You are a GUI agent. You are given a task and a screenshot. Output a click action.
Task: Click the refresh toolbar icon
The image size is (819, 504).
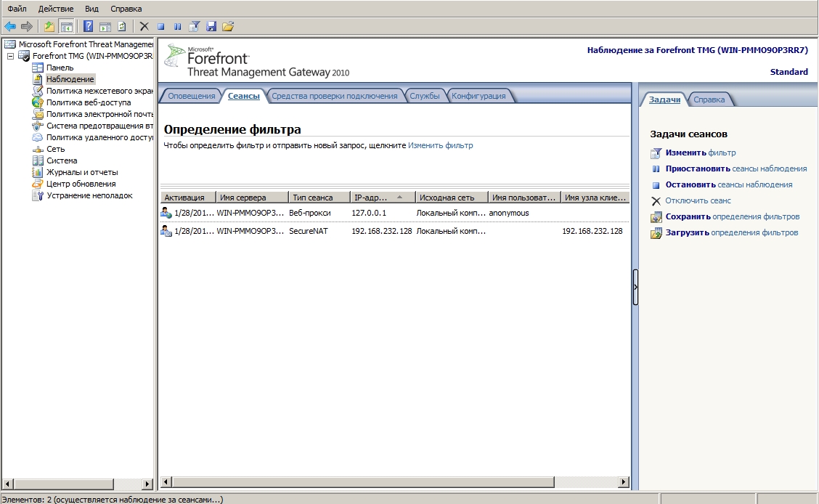(x=122, y=26)
